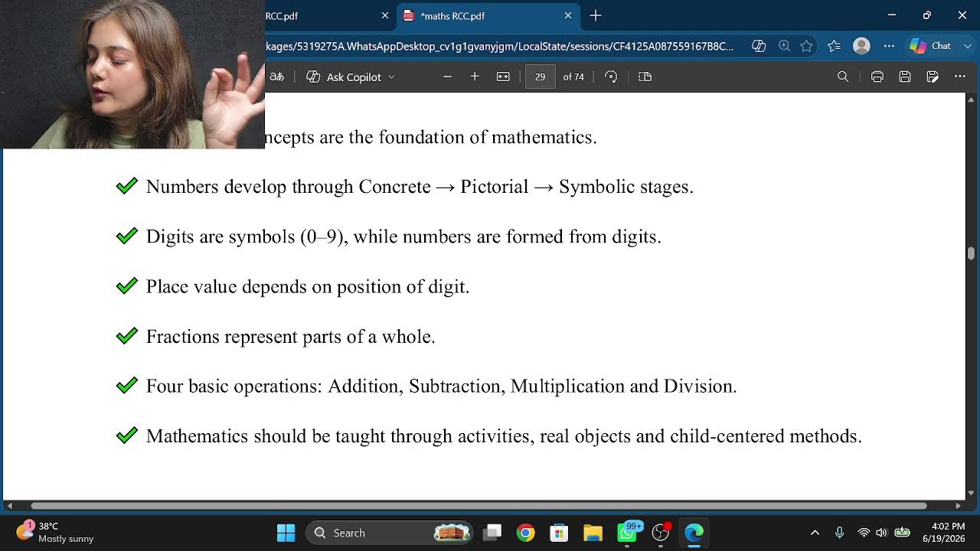This screenshot has width=980, height=551.
Task: Click the line starting 'Digits are symbols'
Action: pyautogui.click(x=403, y=236)
